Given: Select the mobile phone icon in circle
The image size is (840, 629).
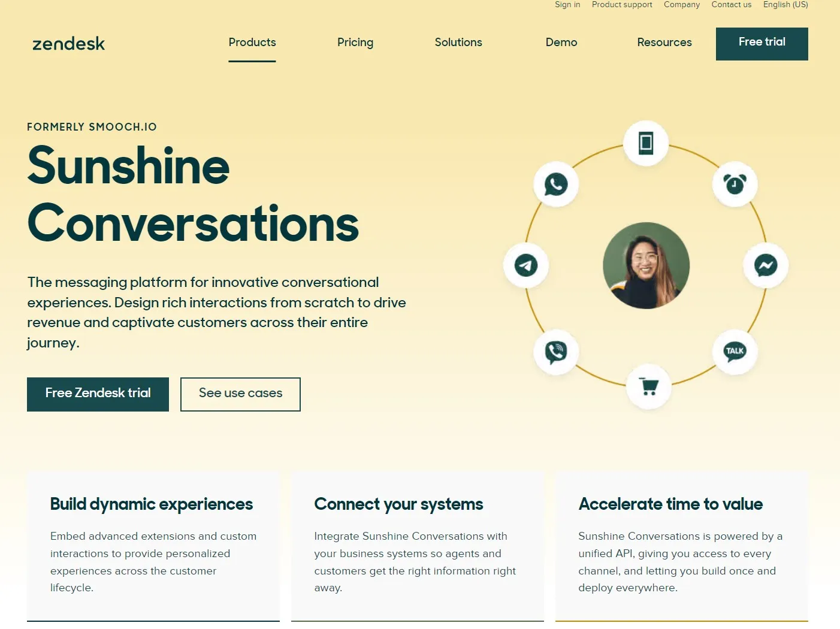Looking at the screenshot, I should [x=646, y=143].
